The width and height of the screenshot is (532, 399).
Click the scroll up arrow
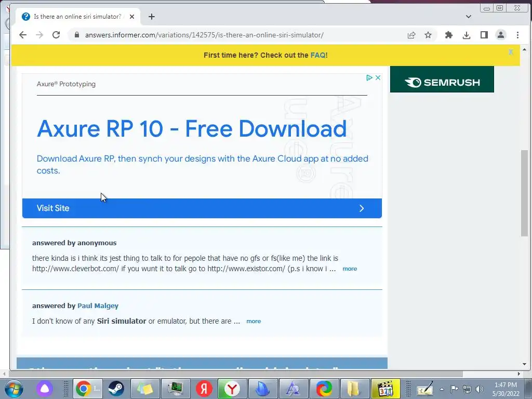pos(524,49)
